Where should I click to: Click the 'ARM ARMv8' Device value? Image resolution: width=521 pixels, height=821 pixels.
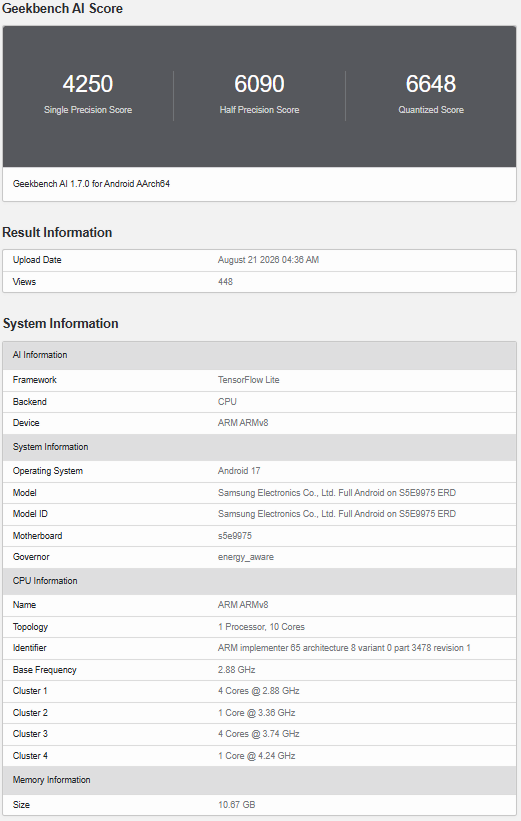pyautogui.click(x=243, y=423)
